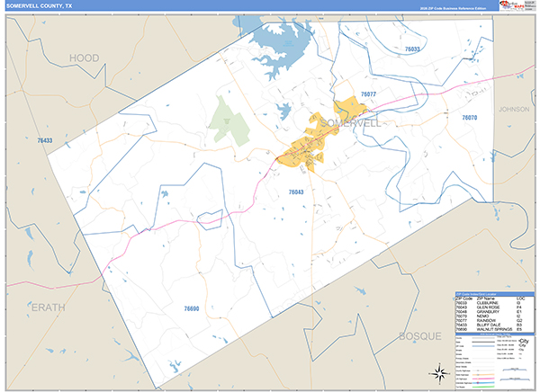The height and width of the screenshot is (392, 540).
Task: Click the 76070 ZIP label on the map
Action: point(470,118)
